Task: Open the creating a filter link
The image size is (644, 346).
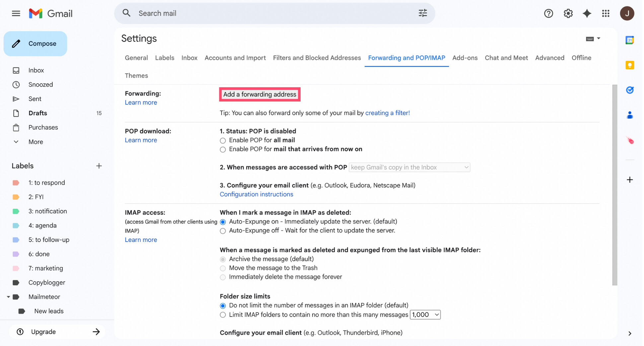Action: coord(388,113)
